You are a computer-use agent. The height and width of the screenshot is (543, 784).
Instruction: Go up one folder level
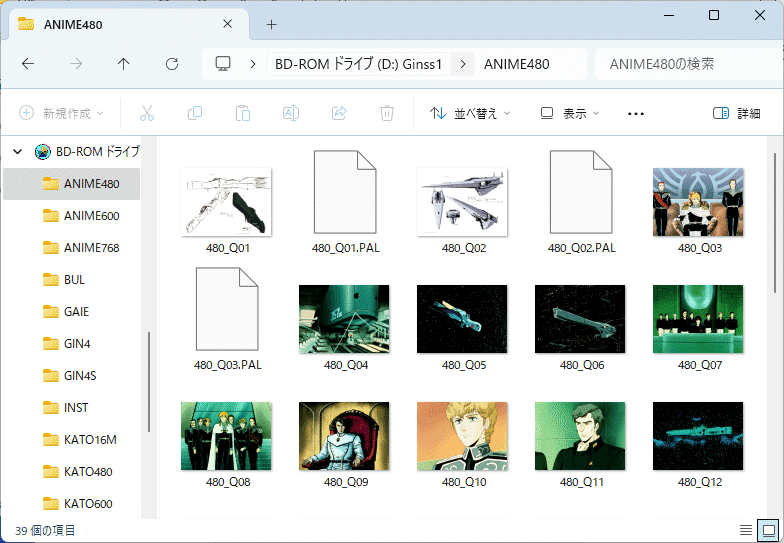pos(124,64)
